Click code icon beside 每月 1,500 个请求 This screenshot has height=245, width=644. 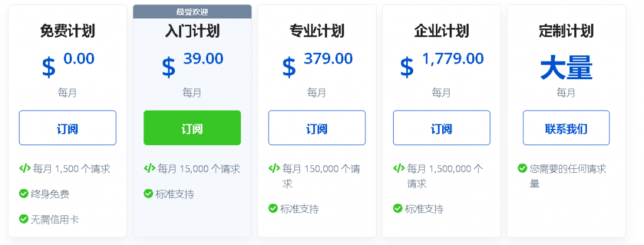[25, 168]
